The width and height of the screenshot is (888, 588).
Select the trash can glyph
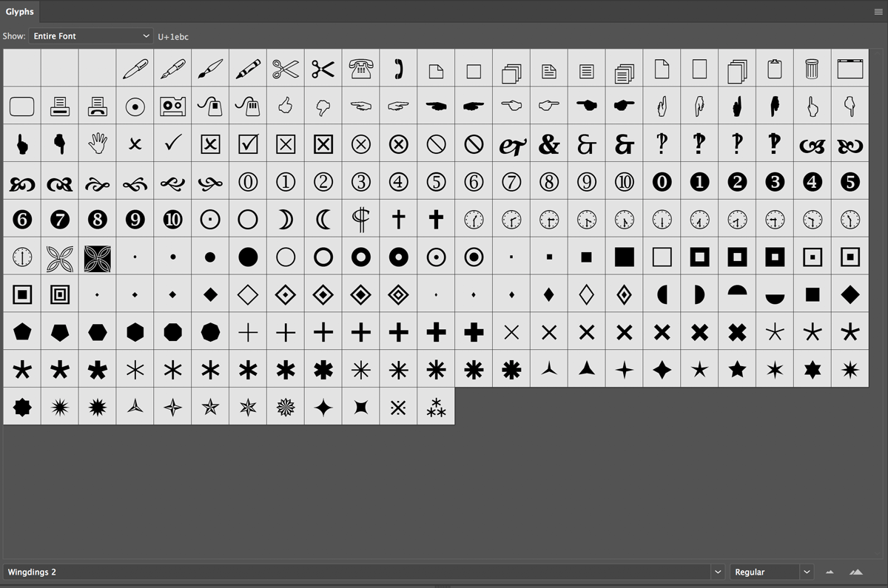pos(813,69)
